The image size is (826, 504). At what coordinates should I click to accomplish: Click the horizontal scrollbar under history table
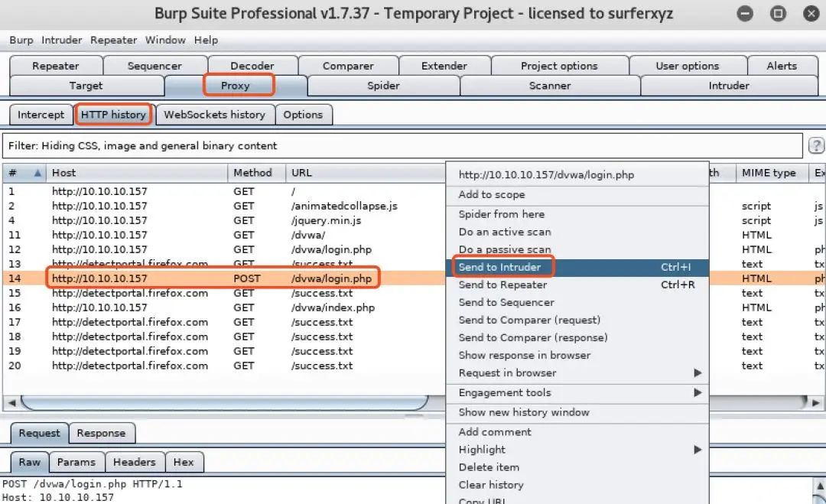pos(224,403)
